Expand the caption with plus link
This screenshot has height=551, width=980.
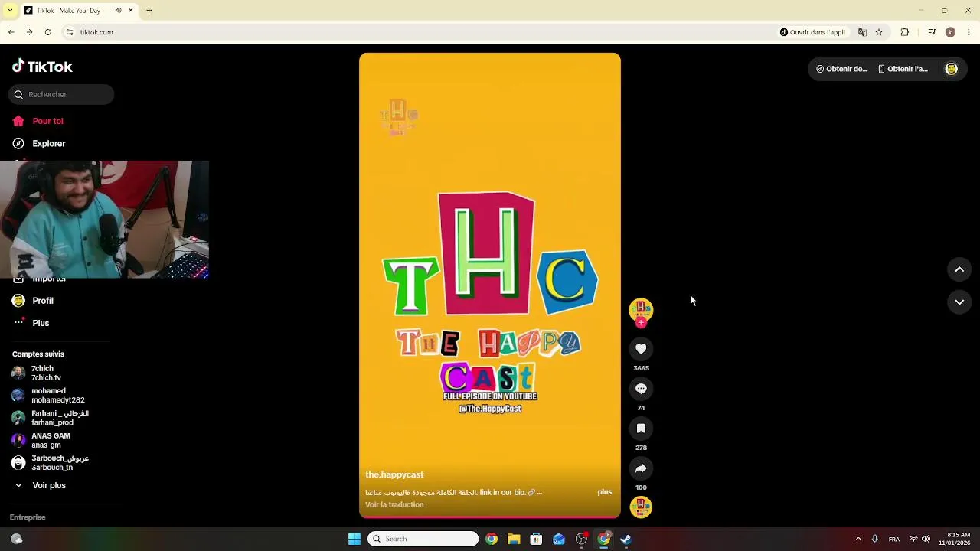coord(605,492)
